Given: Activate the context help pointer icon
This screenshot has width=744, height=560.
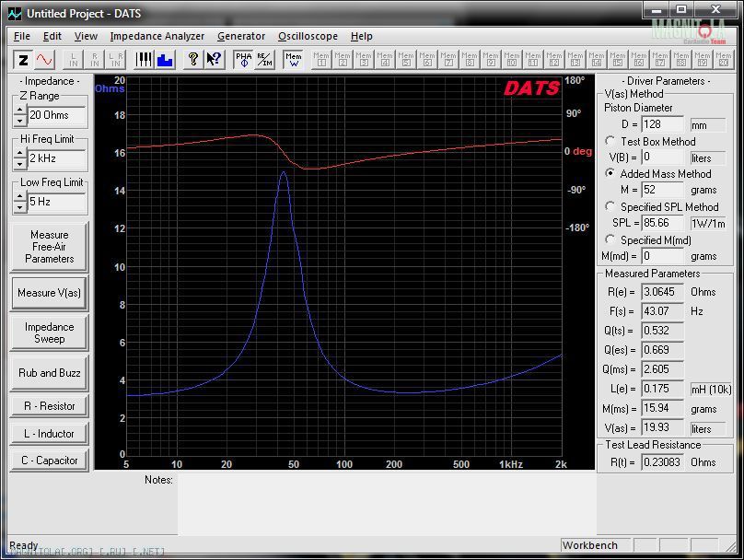Looking at the screenshot, I should pyautogui.click(x=214, y=60).
